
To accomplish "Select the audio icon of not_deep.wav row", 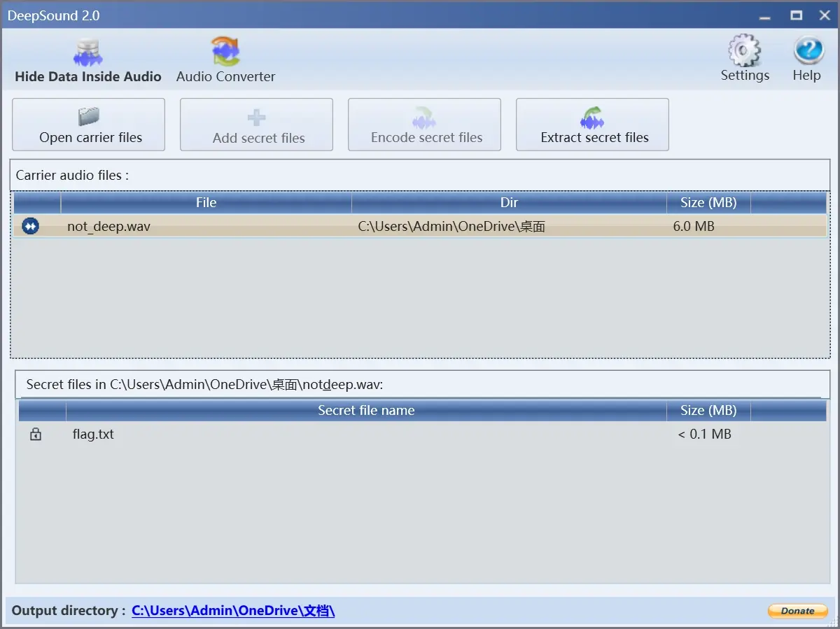I will (31, 226).
